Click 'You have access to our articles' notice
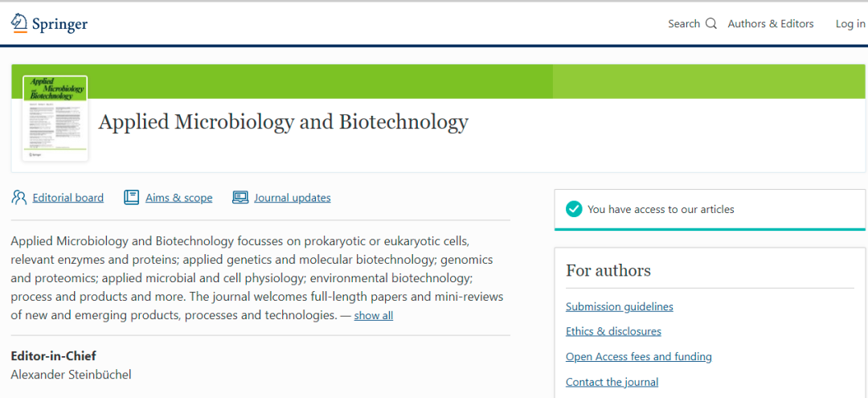868x398 pixels. point(661,209)
